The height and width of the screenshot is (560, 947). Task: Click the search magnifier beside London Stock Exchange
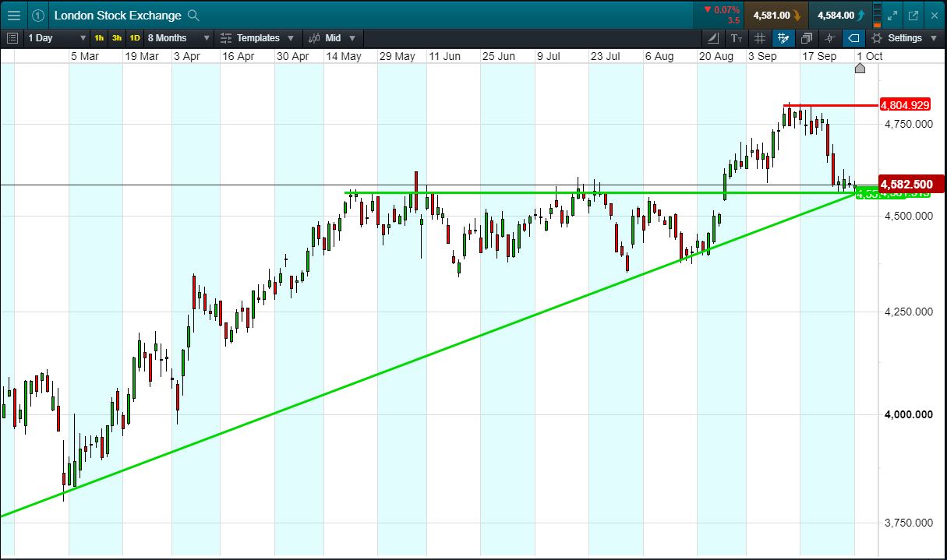point(194,16)
